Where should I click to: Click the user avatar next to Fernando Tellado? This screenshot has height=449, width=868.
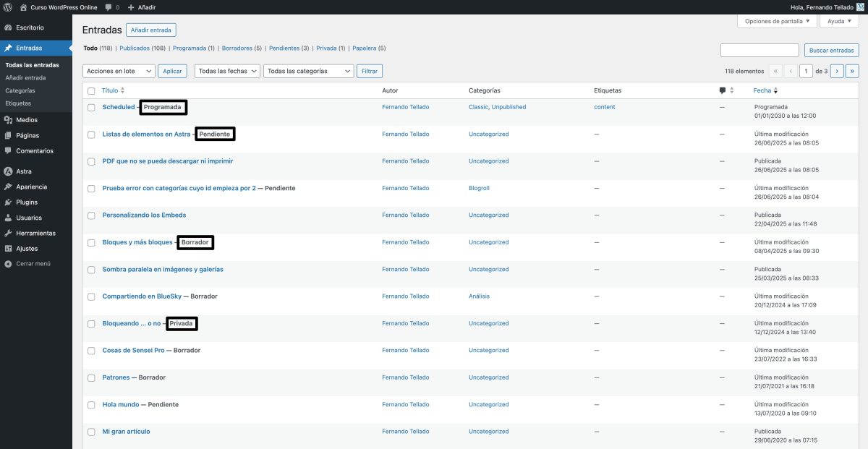pyautogui.click(x=860, y=7)
